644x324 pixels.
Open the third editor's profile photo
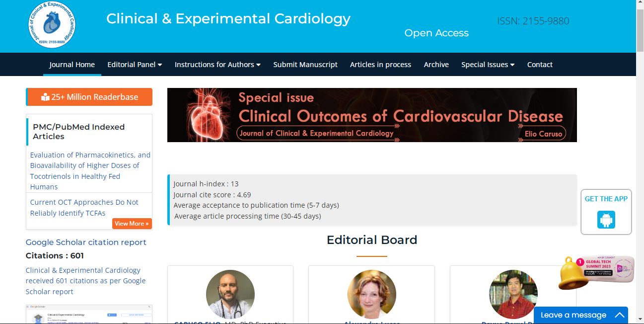coord(513,294)
